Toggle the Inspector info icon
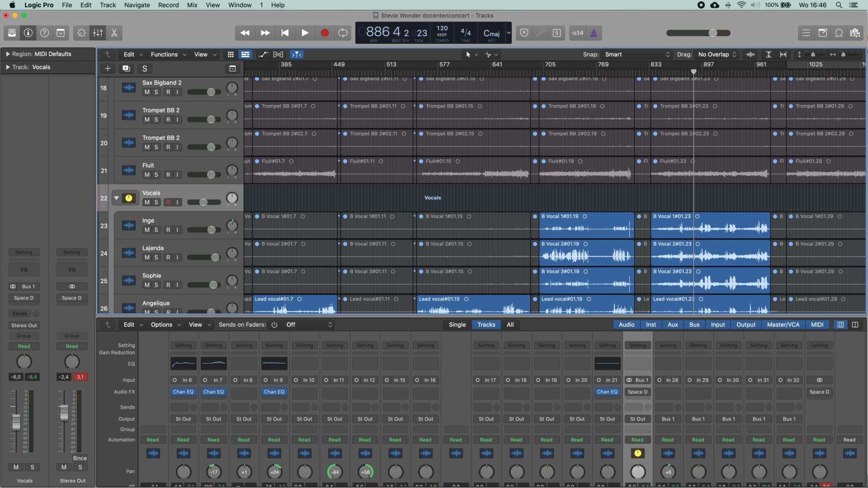The width and height of the screenshot is (868, 488). (28, 33)
